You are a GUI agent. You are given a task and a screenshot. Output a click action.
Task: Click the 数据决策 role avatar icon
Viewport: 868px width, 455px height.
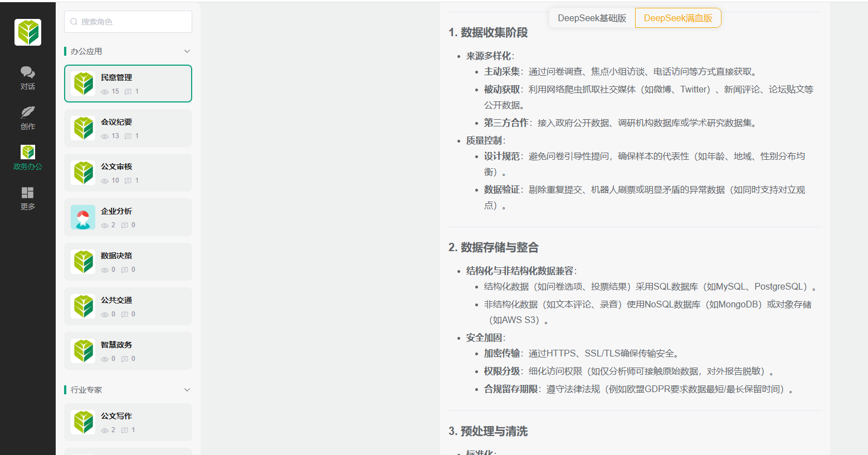83,262
